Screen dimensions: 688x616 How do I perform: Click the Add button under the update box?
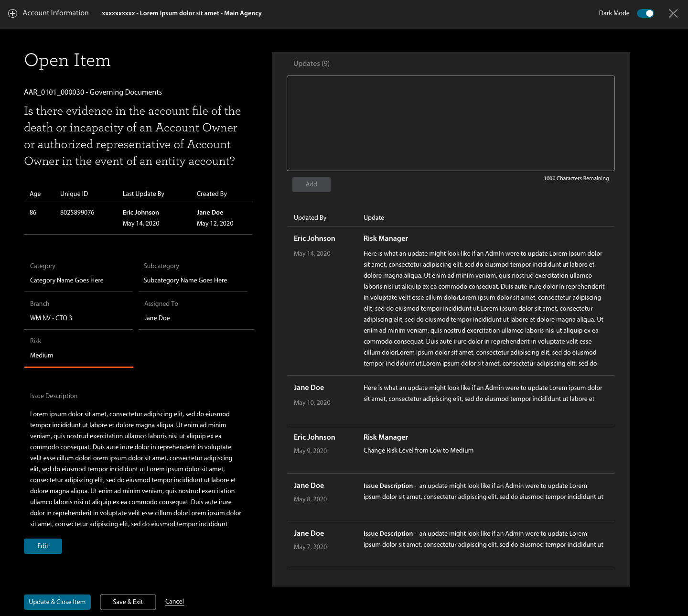coord(311,184)
